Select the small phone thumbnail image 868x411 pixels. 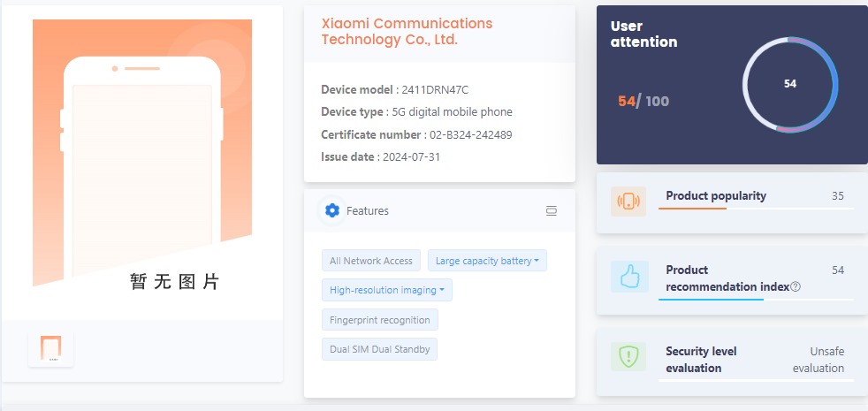point(50,348)
